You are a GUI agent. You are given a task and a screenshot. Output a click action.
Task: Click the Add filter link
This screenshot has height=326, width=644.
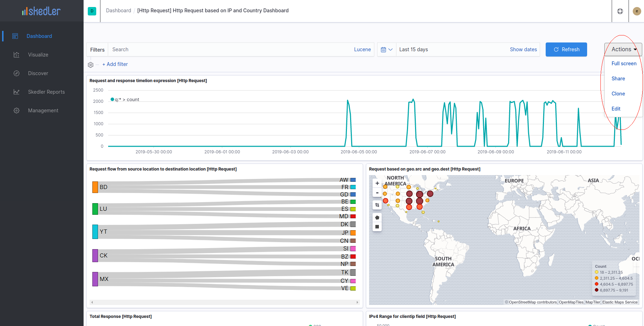pos(115,64)
